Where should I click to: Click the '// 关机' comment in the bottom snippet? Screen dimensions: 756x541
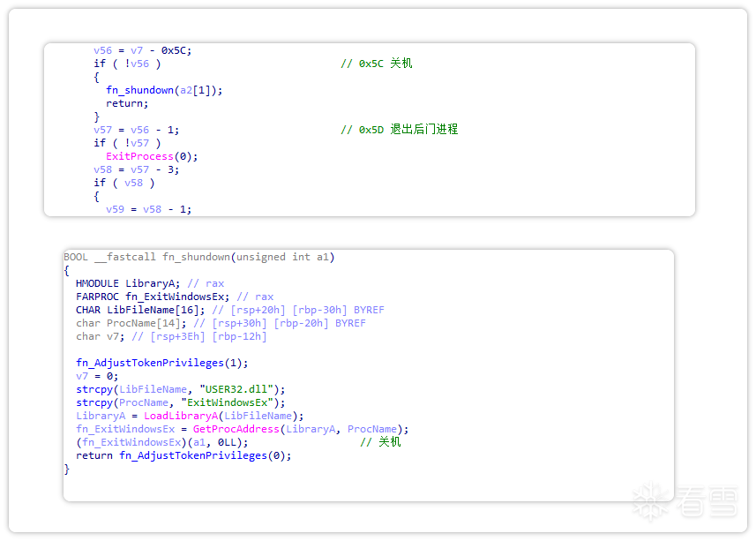[x=380, y=442]
